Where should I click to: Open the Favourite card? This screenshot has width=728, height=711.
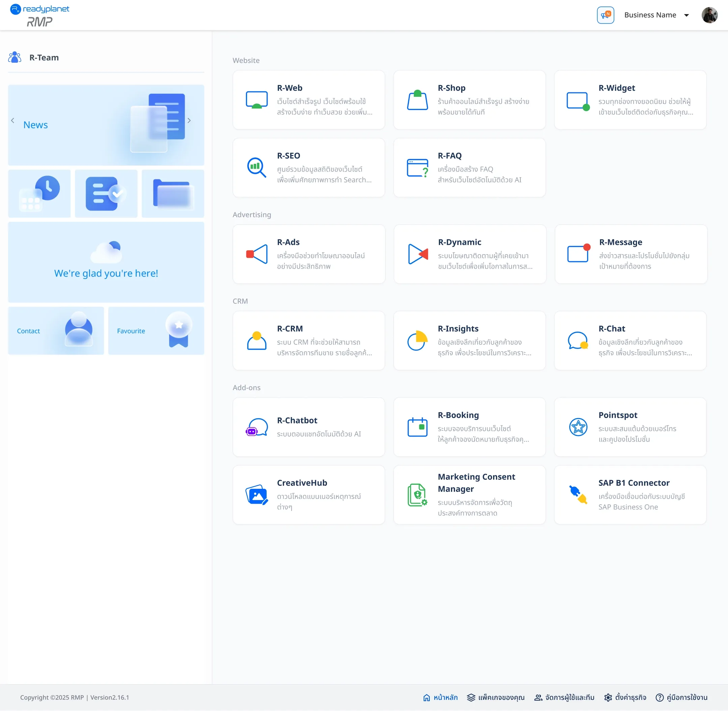click(x=156, y=330)
